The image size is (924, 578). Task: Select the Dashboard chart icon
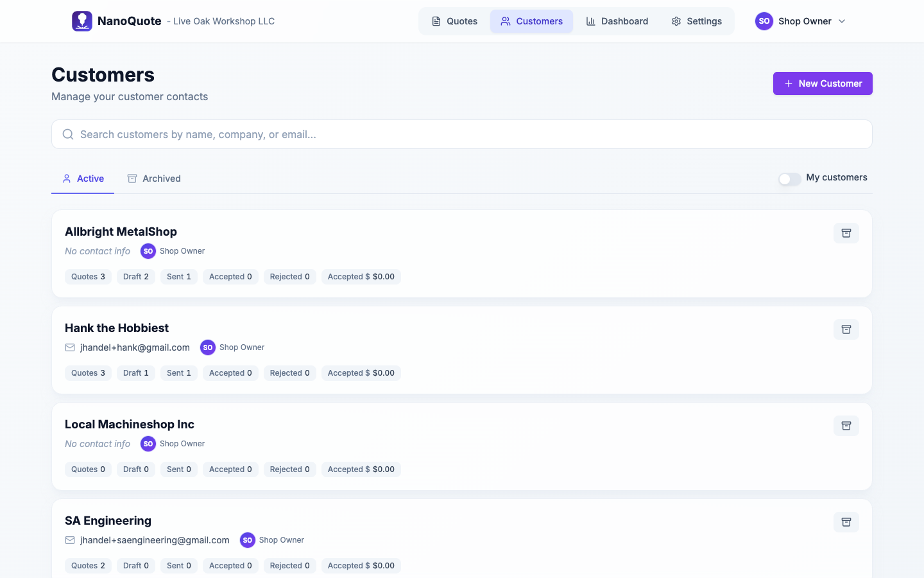[x=591, y=21]
